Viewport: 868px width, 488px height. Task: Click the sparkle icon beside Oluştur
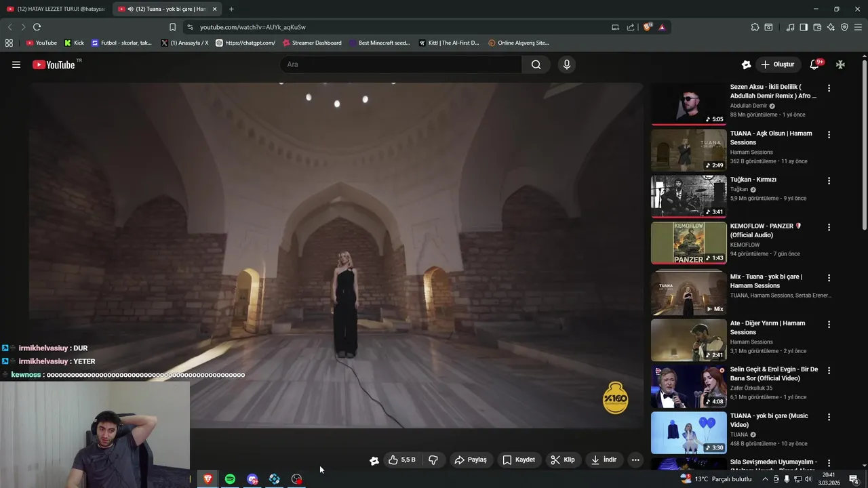(x=746, y=64)
